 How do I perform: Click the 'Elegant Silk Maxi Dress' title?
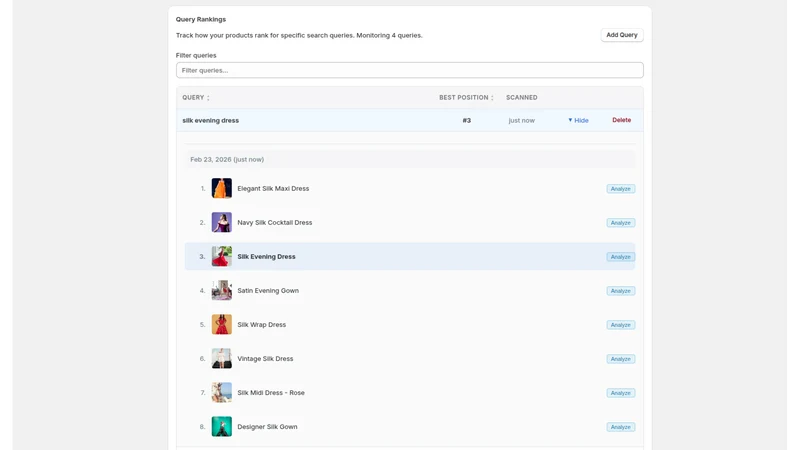273,188
